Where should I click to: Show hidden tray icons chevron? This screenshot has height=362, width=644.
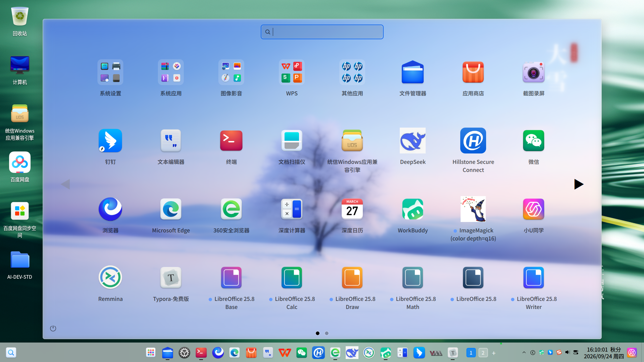(524, 352)
